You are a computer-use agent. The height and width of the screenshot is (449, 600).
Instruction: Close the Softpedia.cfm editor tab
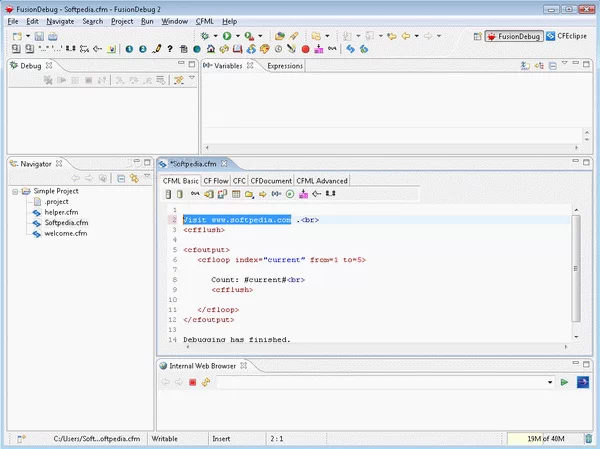(224, 163)
